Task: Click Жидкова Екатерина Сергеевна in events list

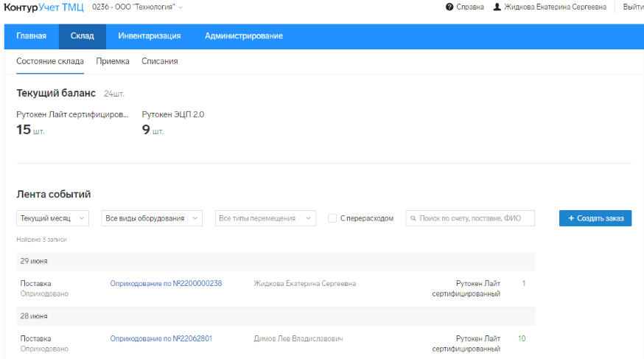Action: 305,283
